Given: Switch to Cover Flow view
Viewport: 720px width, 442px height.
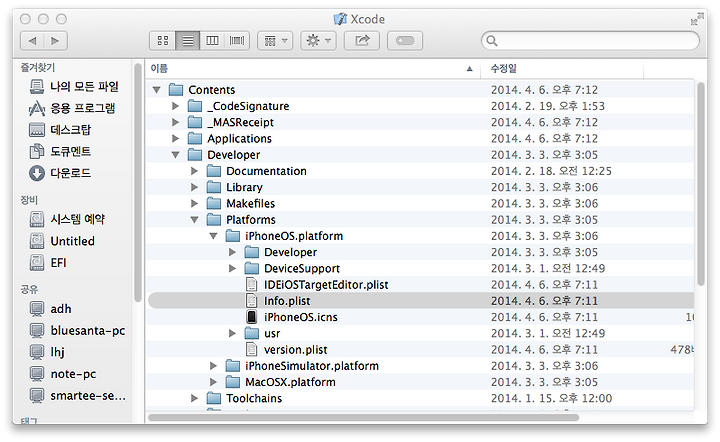Looking at the screenshot, I should pos(237,41).
